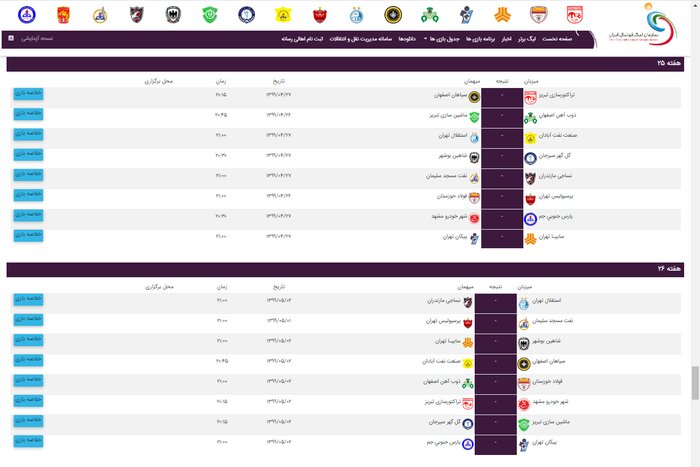Open Zob Ahan green logo in top team bar
This screenshot has width=700, height=467.
click(x=429, y=16)
